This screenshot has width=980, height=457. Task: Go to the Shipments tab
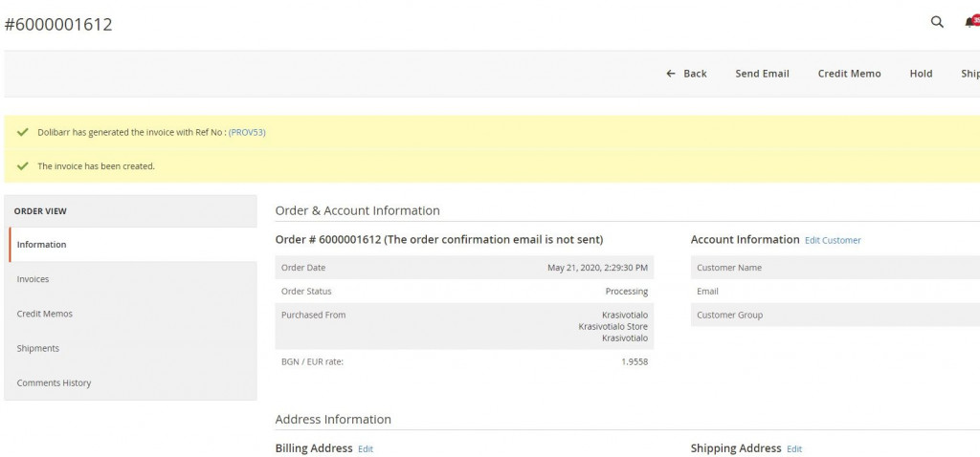coord(37,348)
